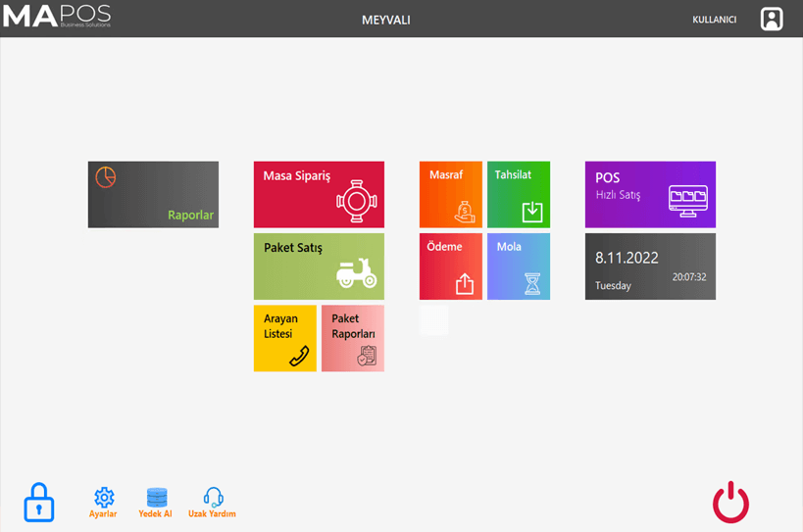Screen dimensions: 803x532
Task: Click the scooter delivery icon
Action: pos(356,275)
